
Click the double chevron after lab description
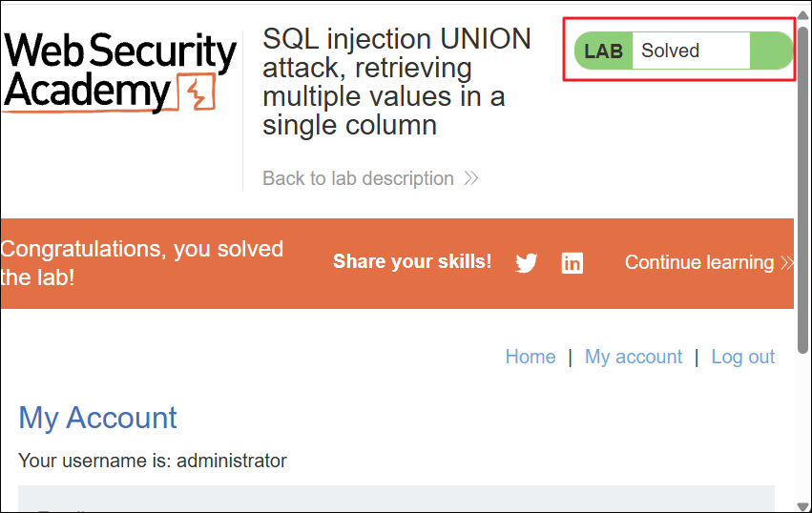click(x=470, y=178)
